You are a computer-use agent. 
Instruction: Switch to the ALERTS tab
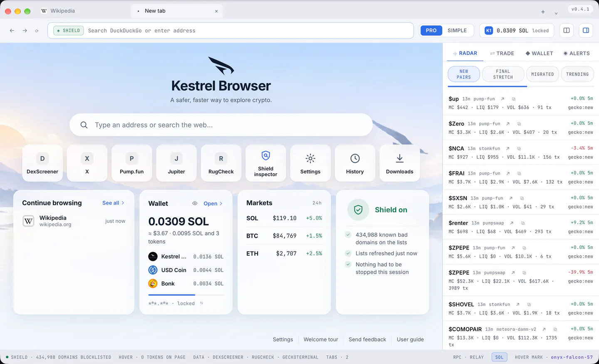click(577, 53)
